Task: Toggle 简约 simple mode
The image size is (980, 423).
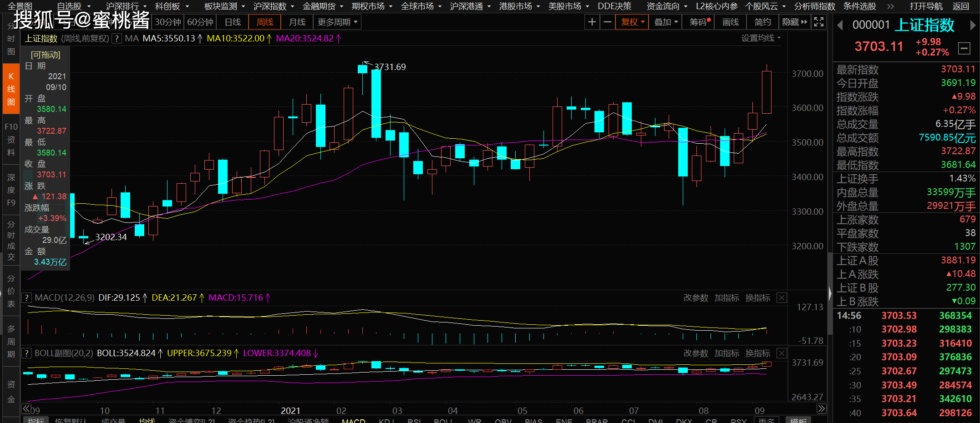Action: (x=762, y=22)
